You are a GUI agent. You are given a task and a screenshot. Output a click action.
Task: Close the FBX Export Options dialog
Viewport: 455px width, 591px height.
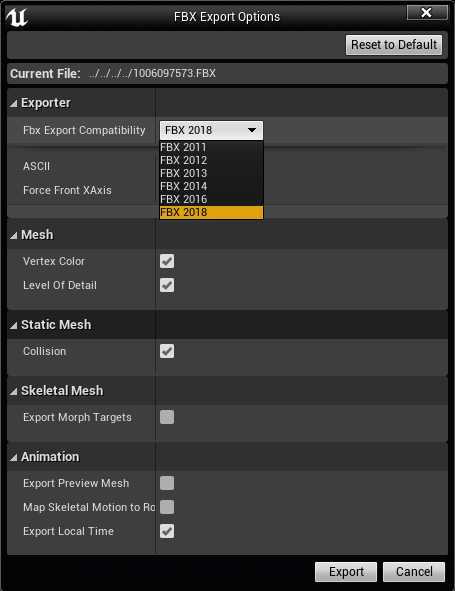coord(427,13)
